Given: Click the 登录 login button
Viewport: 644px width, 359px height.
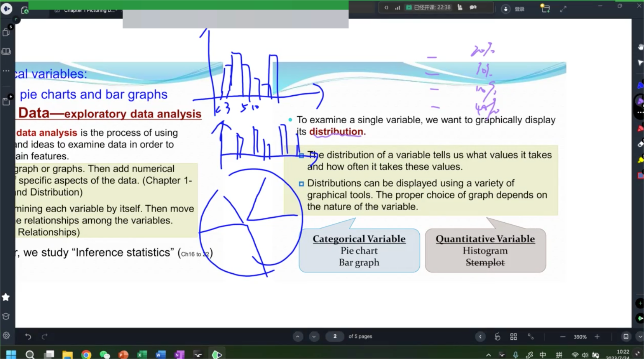Looking at the screenshot, I should coord(519,9).
